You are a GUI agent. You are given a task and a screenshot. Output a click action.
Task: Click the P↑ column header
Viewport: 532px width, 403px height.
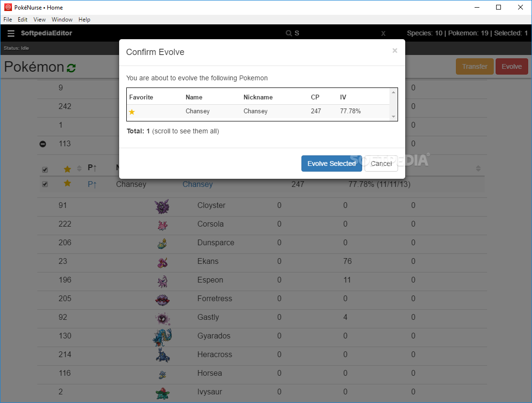(x=92, y=167)
